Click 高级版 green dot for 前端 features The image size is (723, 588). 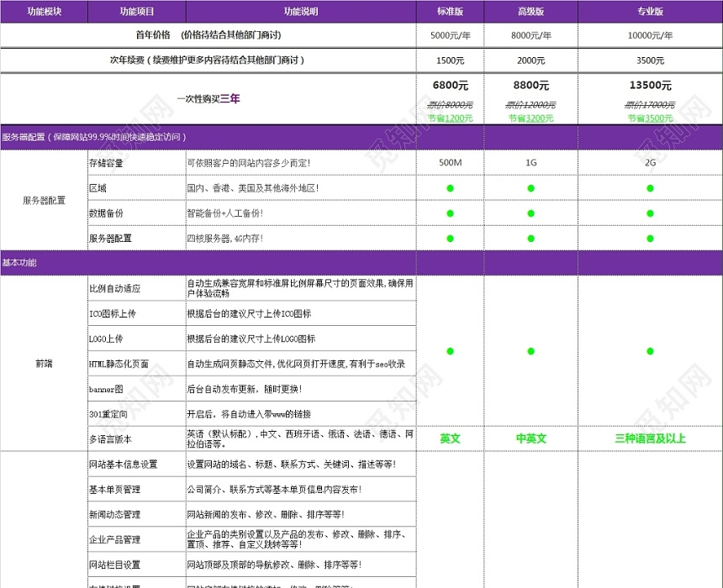[530, 351]
